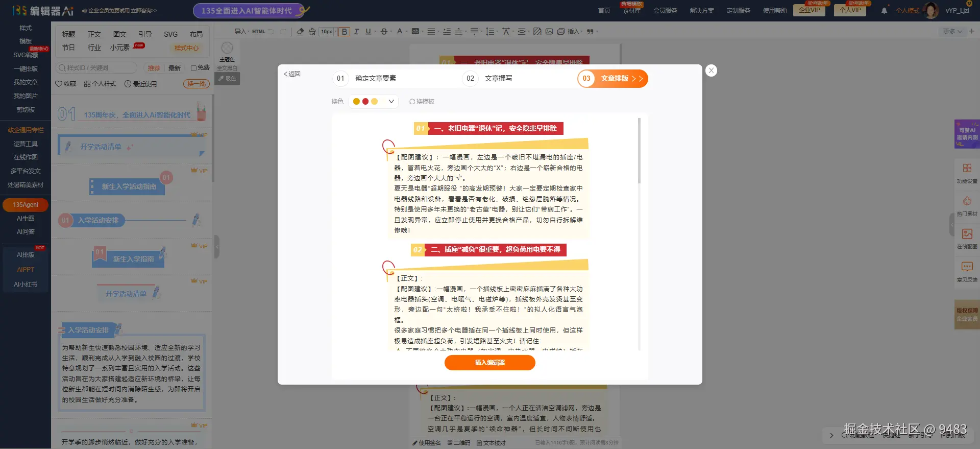Expand the 更多 dropdown
Viewport: 980px width, 449px height.
point(952,32)
